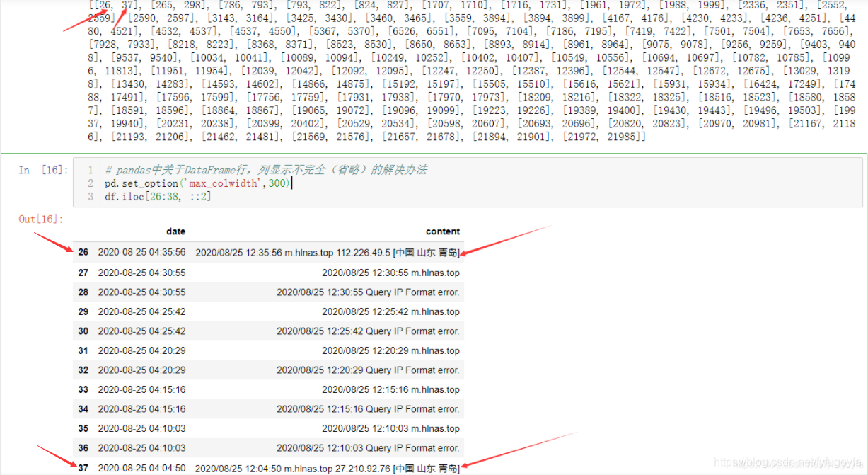
Task: Select row index 30 in table
Action: click(83, 331)
